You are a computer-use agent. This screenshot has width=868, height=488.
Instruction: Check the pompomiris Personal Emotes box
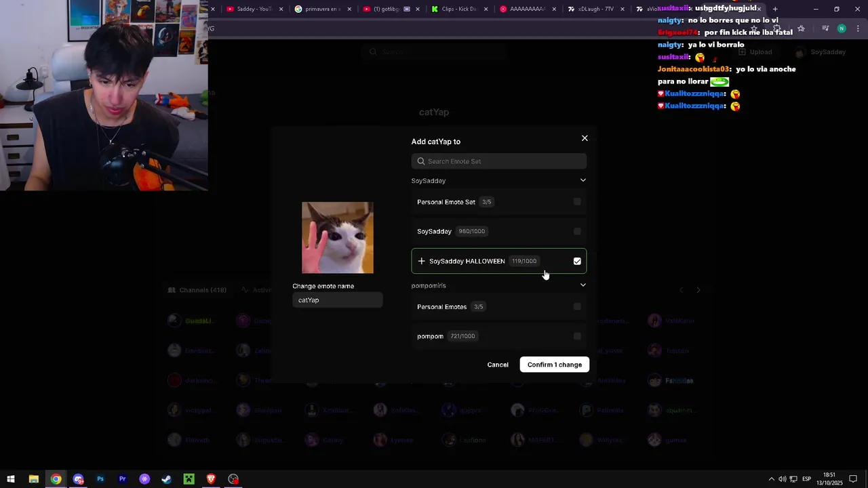click(577, 306)
